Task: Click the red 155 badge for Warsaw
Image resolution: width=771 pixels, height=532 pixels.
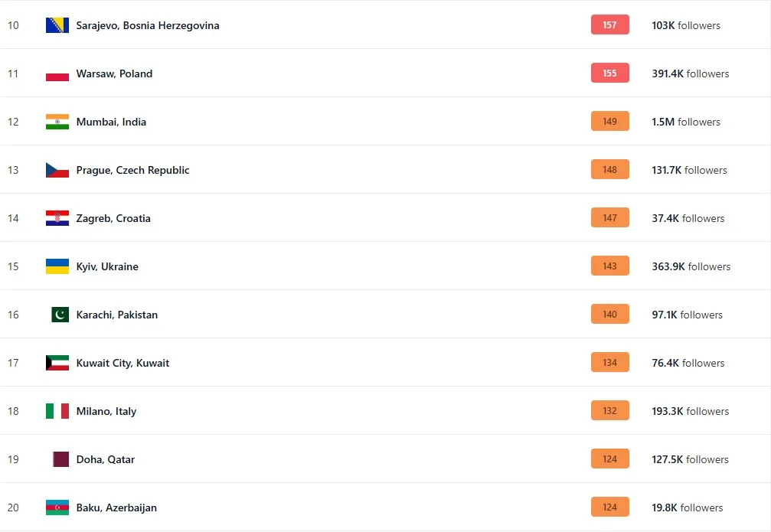Action: point(609,73)
